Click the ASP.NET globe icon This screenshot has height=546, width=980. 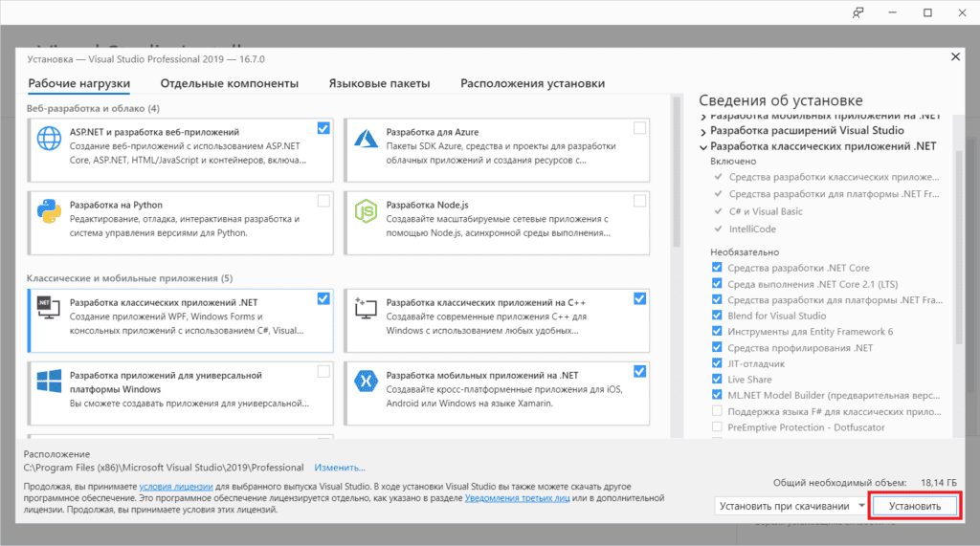pyautogui.click(x=49, y=138)
